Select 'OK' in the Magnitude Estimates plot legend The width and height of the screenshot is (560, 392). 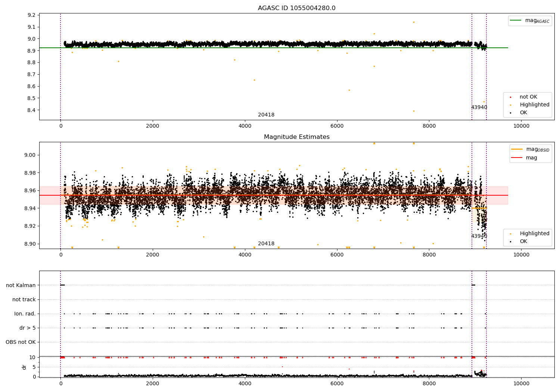(523, 242)
